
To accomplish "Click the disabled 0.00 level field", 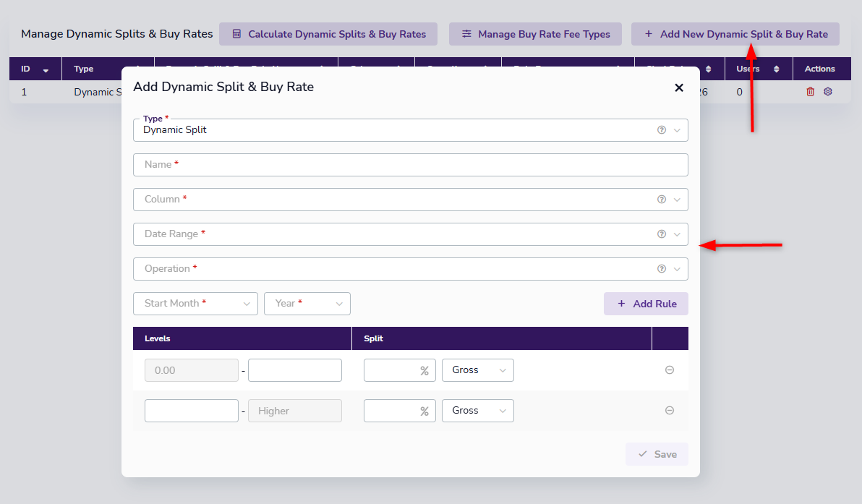I will (192, 370).
